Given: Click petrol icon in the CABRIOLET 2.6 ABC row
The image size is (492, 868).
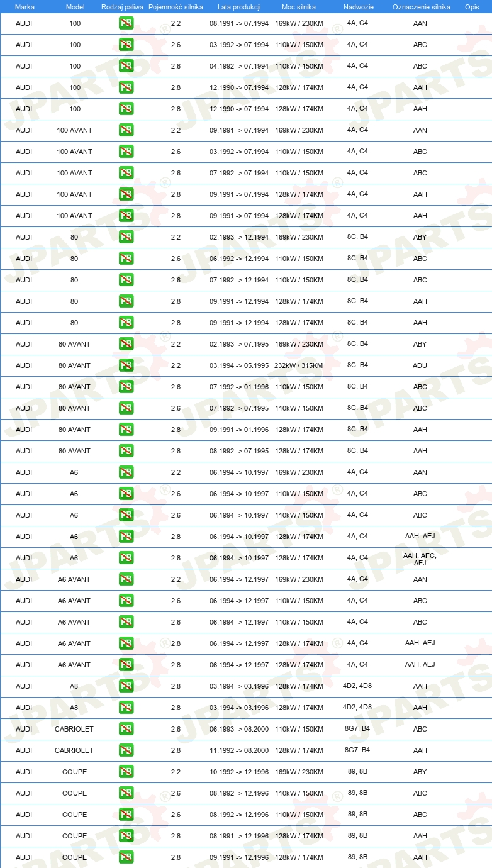Looking at the screenshot, I should (x=126, y=730).
